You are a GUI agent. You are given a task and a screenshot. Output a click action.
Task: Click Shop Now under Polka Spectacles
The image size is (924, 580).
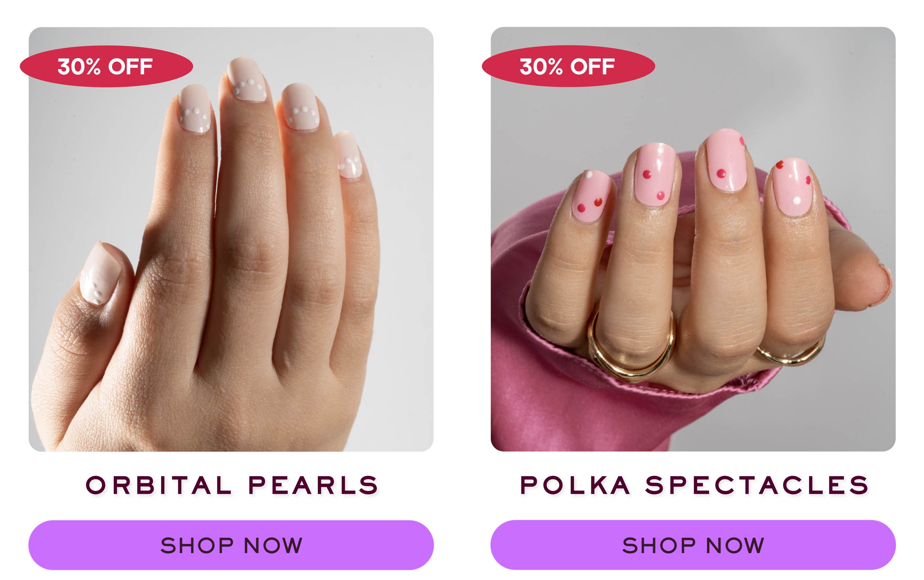point(693,545)
